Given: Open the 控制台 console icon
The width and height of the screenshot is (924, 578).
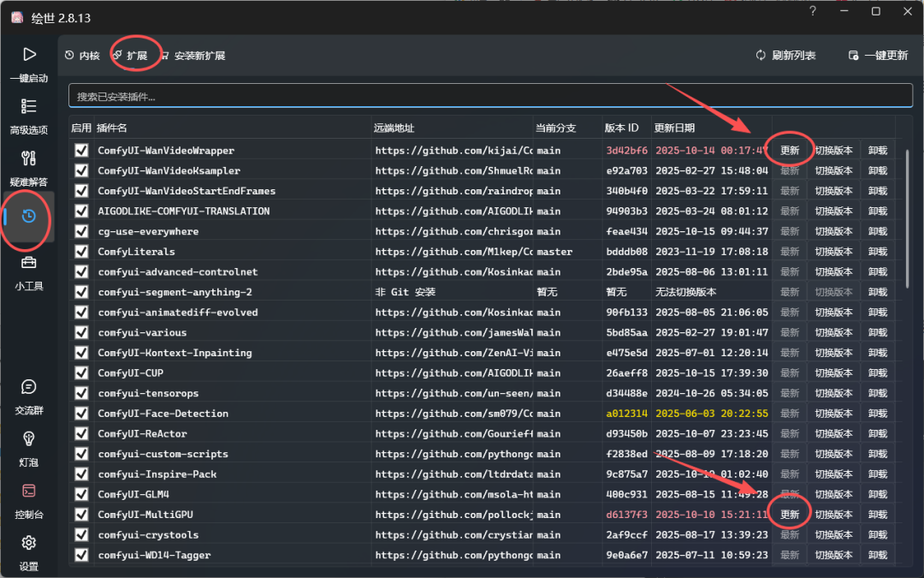Looking at the screenshot, I should [29, 491].
